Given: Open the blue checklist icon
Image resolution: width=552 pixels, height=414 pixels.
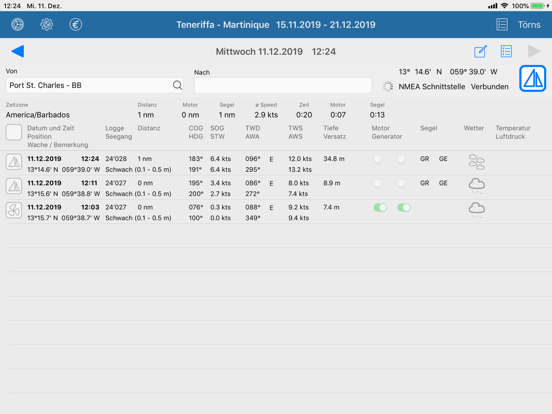Looking at the screenshot, I should tap(506, 51).
